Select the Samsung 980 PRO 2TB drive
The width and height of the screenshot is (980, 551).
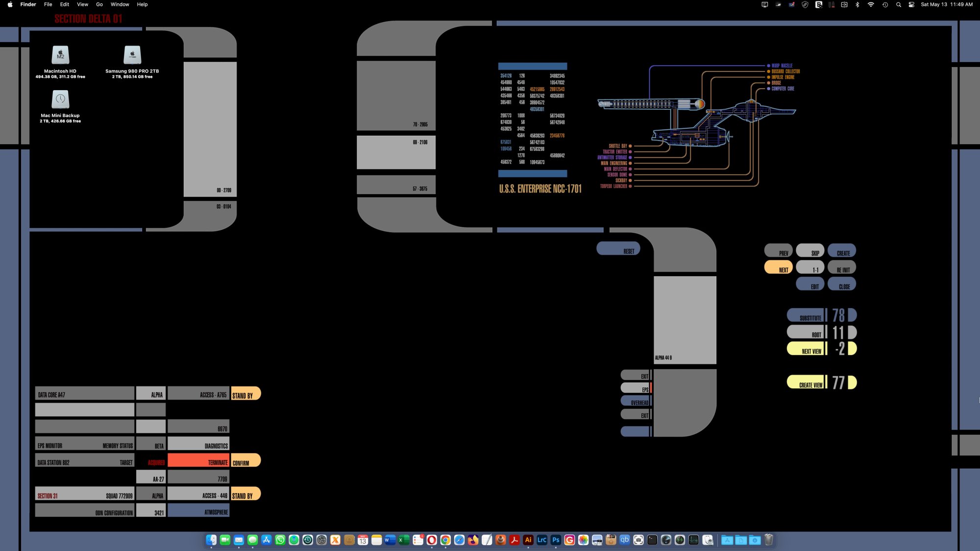click(x=132, y=55)
